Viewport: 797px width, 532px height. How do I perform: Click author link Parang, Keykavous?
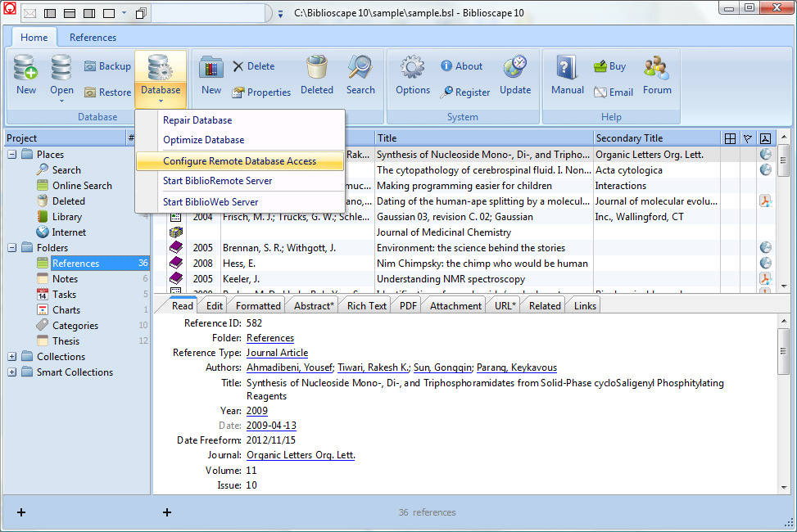click(516, 367)
